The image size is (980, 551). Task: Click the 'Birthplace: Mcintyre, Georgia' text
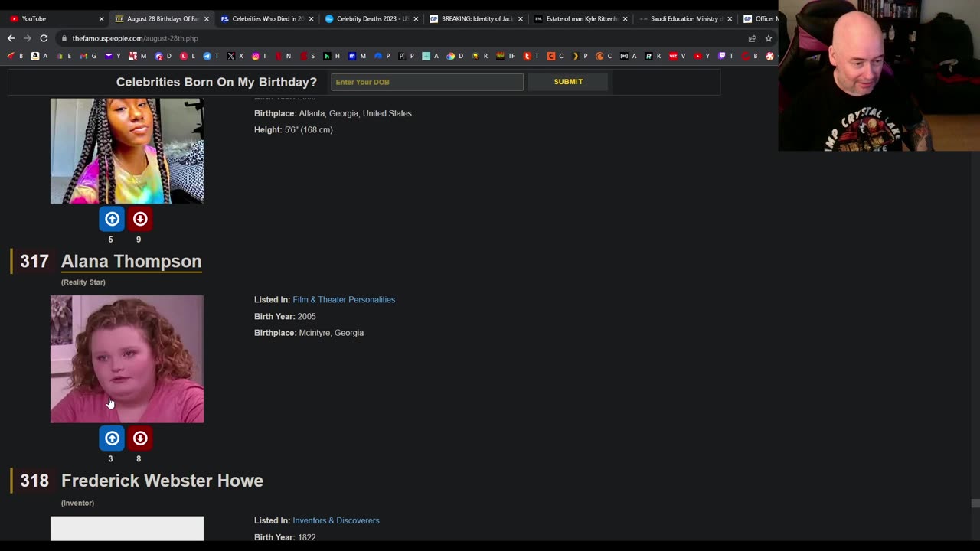[309, 333]
